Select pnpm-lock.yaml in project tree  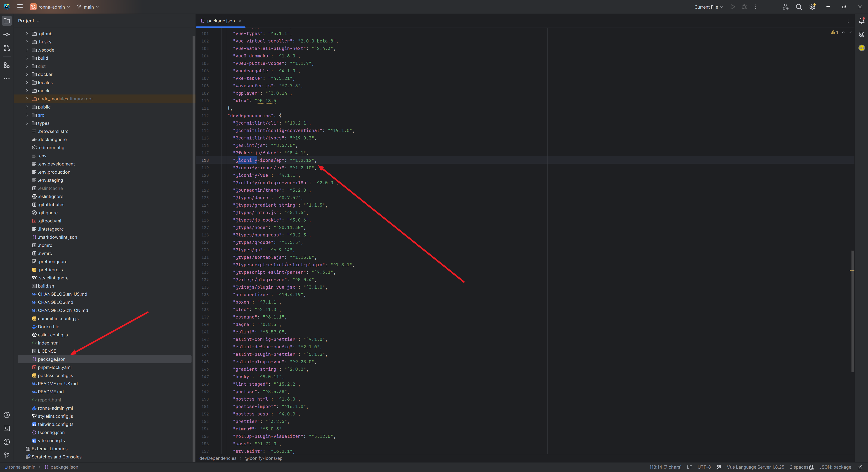tap(54, 367)
